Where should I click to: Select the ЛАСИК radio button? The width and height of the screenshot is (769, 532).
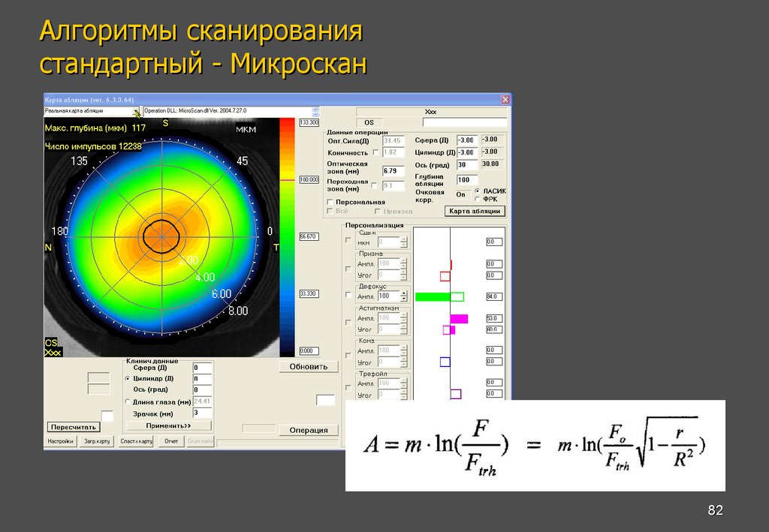(476, 191)
